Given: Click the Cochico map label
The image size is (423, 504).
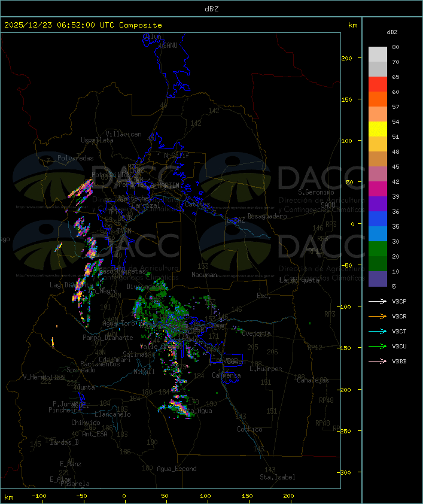Looking at the screenshot, I should (249, 429).
